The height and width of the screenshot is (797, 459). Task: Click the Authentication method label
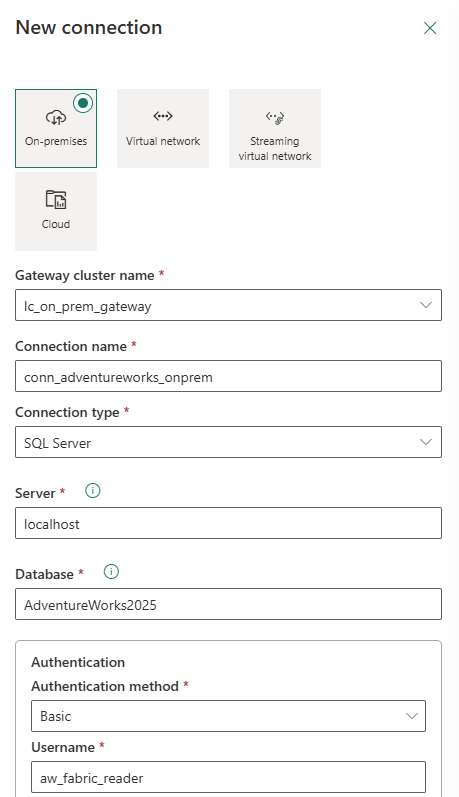(105, 687)
